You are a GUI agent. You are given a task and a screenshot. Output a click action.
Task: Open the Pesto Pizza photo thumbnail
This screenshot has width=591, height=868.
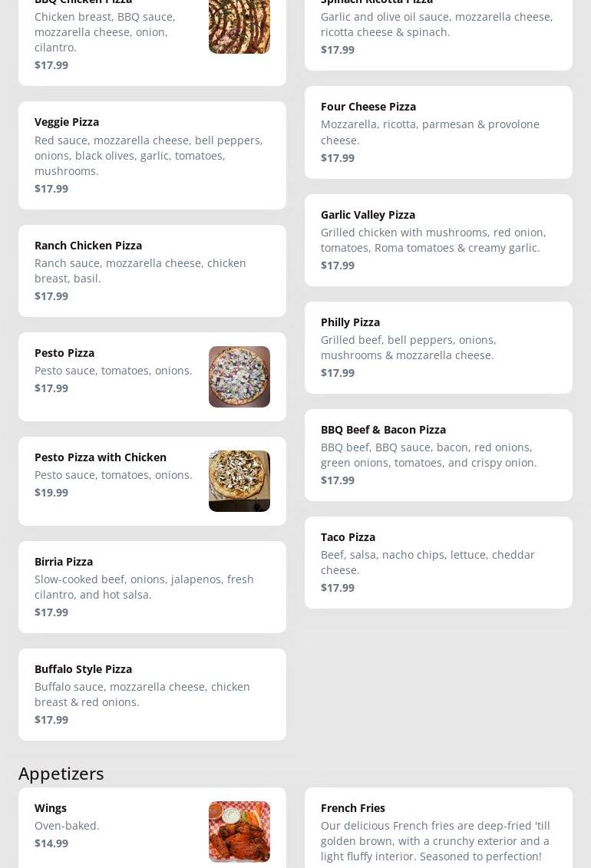point(239,377)
